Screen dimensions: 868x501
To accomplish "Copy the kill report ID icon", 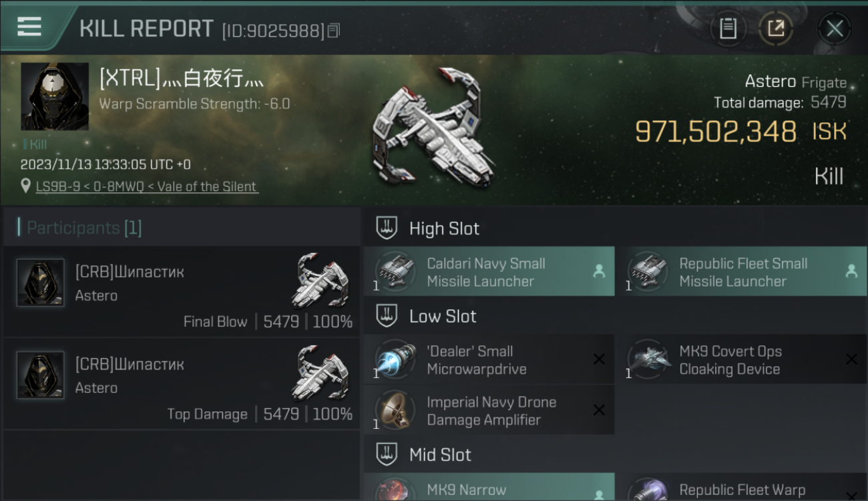I will pyautogui.click(x=334, y=30).
